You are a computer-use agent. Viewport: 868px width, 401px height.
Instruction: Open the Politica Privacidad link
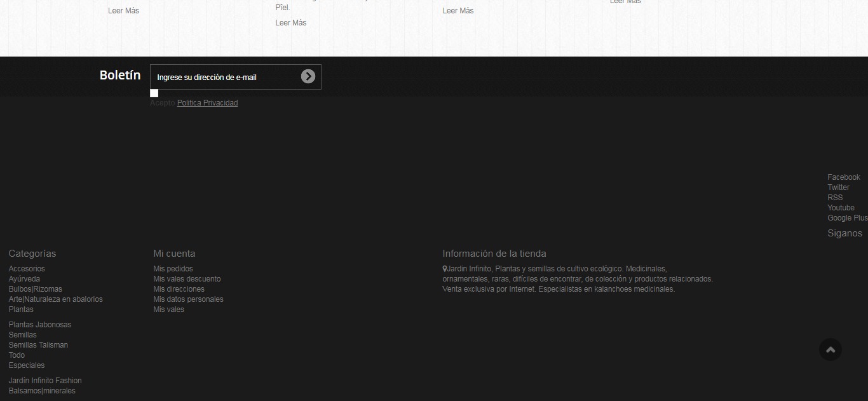[x=207, y=103]
